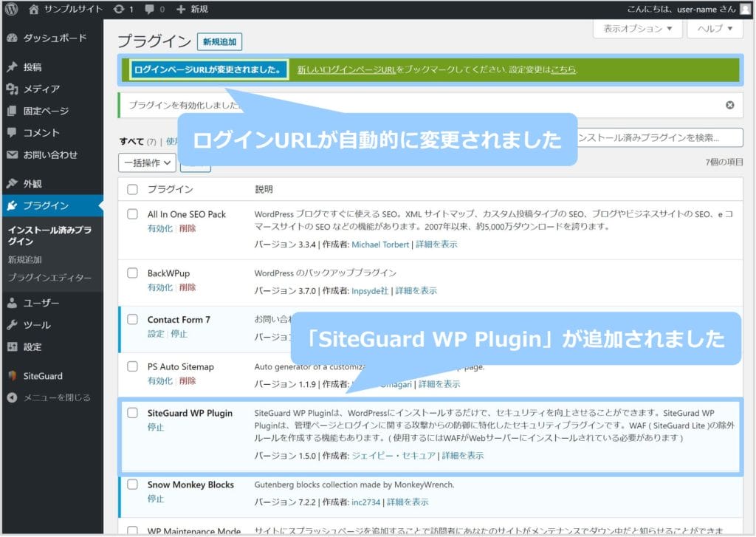Tick the SiteGuard WP Plugin checkbox

click(x=132, y=413)
